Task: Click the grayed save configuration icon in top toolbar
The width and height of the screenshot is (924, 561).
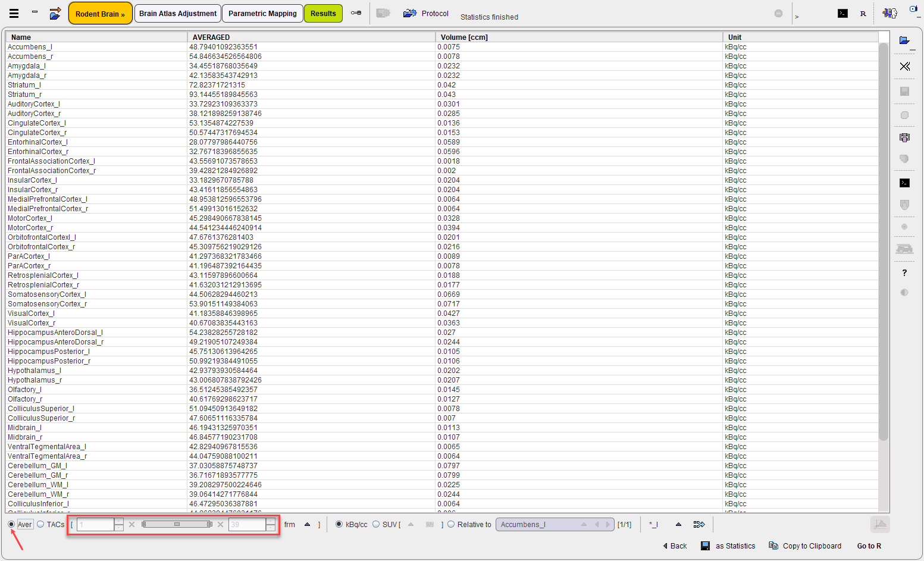Action: (383, 13)
